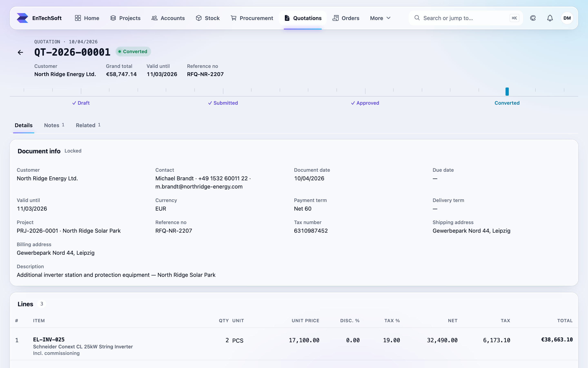
Task: Expand the More menu chevron
Action: tap(389, 18)
